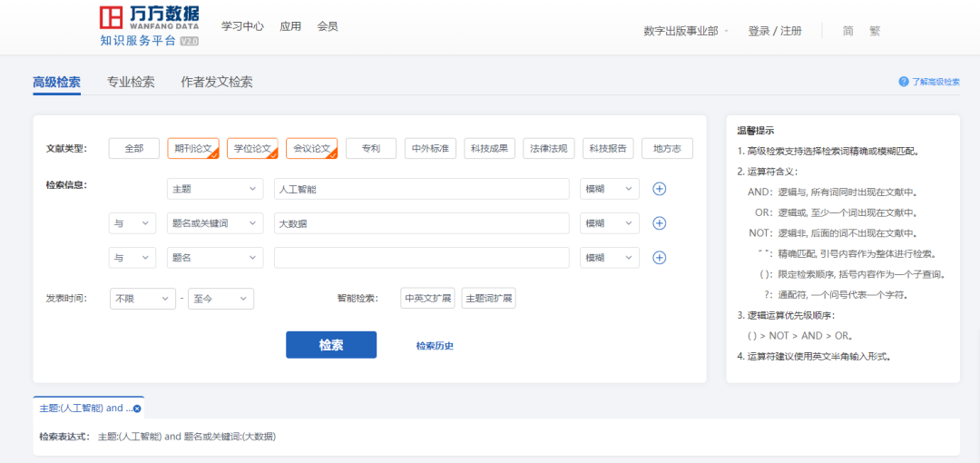Select 中外标准 document type
980x463 pixels.
(x=431, y=148)
